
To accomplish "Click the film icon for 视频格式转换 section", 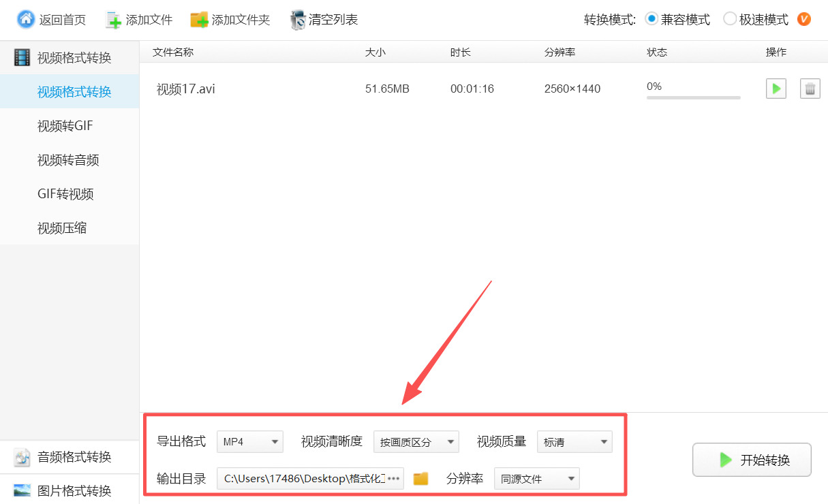I will pyautogui.click(x=22, y=58).
